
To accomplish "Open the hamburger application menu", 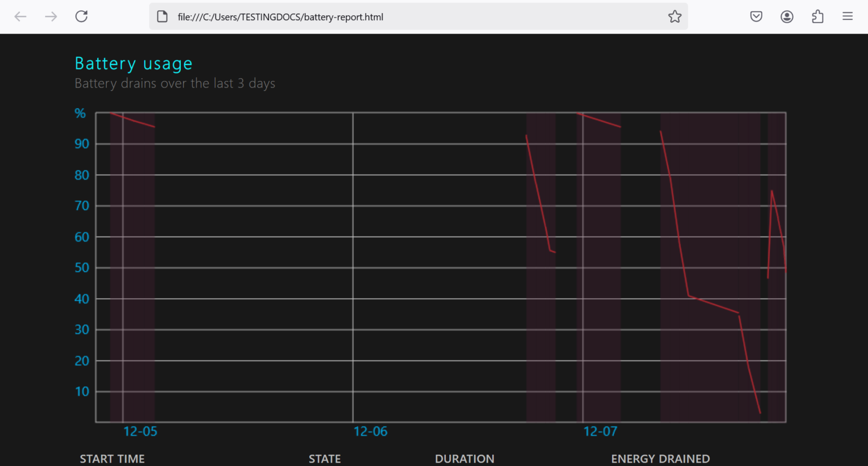I will pos(848,16).
